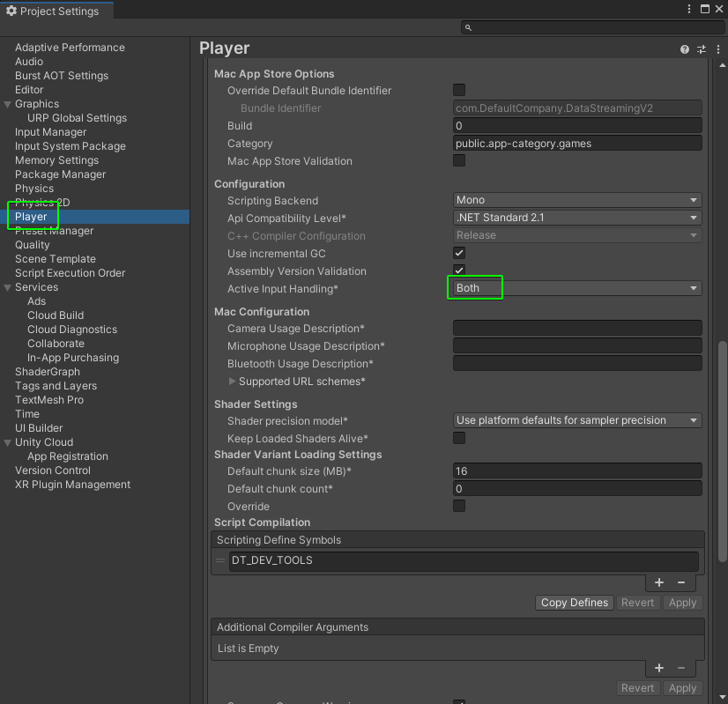The height and width of the screenshot is (704, 728).
Task: Open the Player settings help icon
Action: click(685, 48)
